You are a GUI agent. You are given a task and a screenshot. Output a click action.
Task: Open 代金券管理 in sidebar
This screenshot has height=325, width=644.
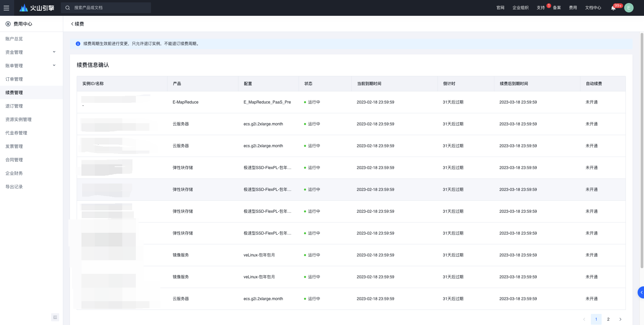31,133
